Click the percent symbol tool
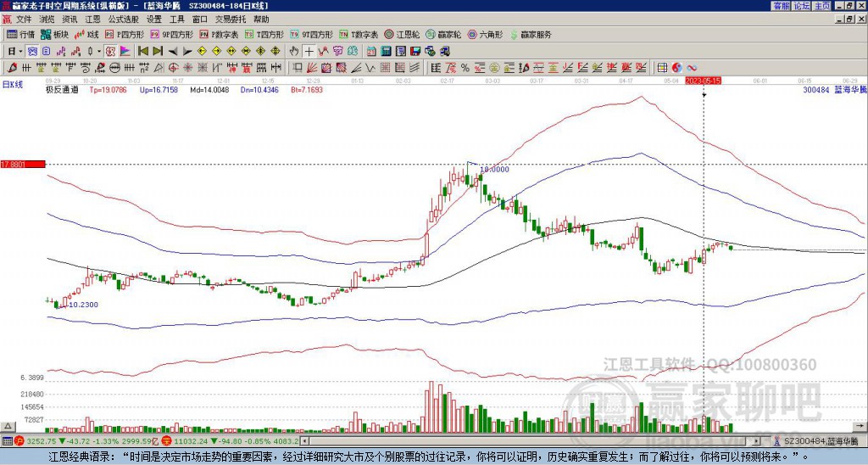This screenshot has width=868, height=465. [x=465, y=68]
